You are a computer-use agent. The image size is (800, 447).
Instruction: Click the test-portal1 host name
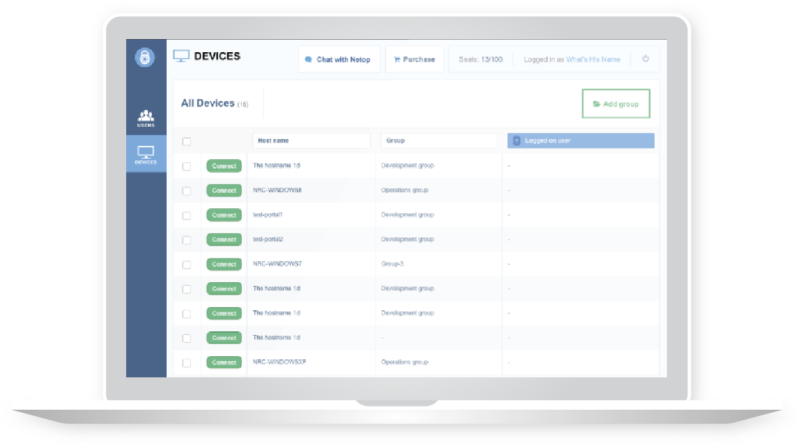[x=267, y=214]
